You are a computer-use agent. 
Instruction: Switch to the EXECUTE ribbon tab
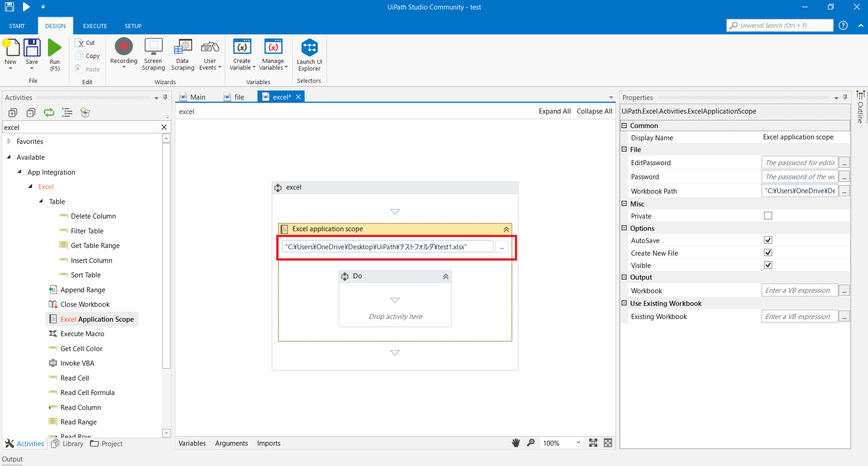95,26
